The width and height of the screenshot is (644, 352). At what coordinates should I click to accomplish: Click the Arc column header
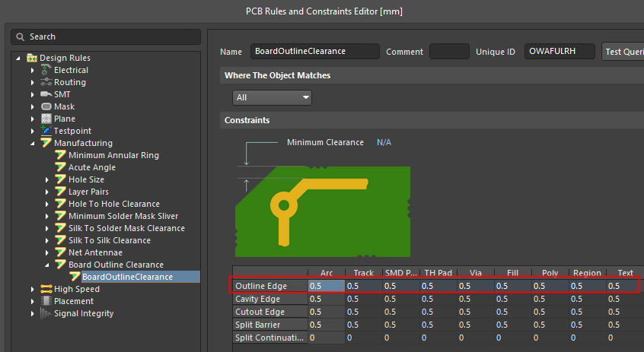(327, 272)
